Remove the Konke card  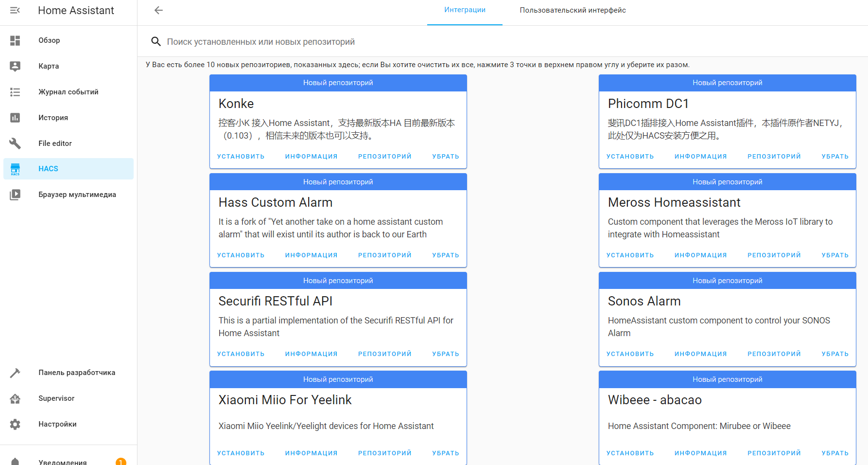tap(446, 157)
